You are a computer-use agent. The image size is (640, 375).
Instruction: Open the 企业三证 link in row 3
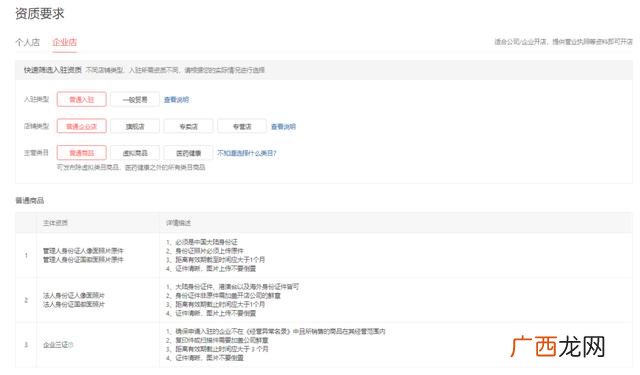coord(56,345)
